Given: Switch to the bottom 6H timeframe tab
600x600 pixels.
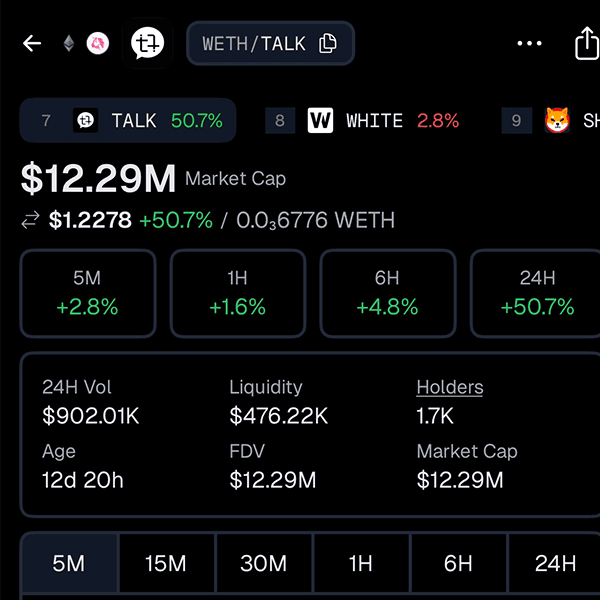Looking at the screenshot, I should (458, 563).
